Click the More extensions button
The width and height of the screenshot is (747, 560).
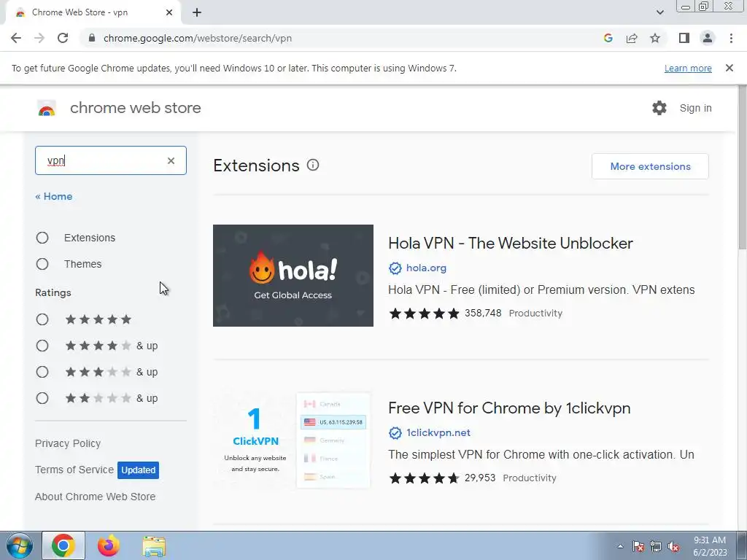(x=650, y=166)
